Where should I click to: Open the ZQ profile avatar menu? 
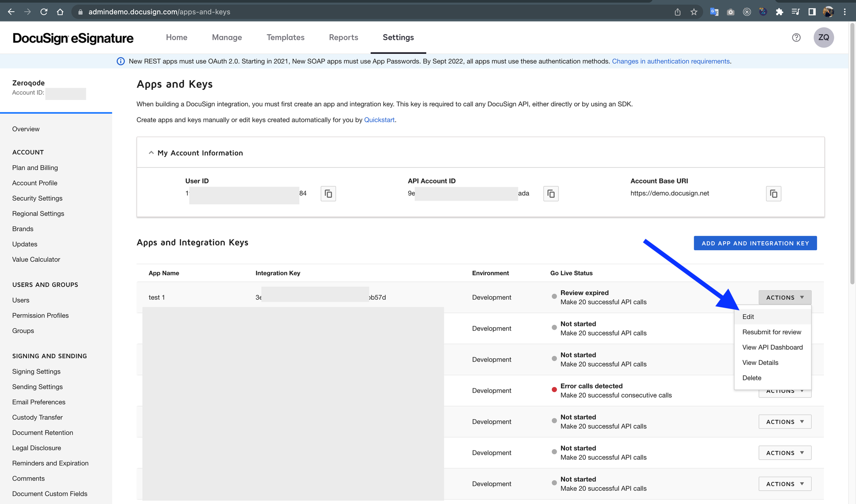tap(823, 38)
